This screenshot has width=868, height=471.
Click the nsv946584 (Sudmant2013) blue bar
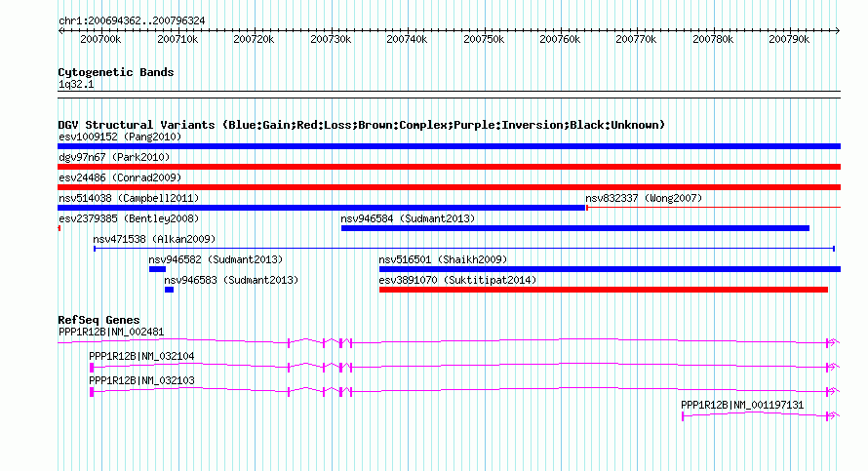point(575,228)
